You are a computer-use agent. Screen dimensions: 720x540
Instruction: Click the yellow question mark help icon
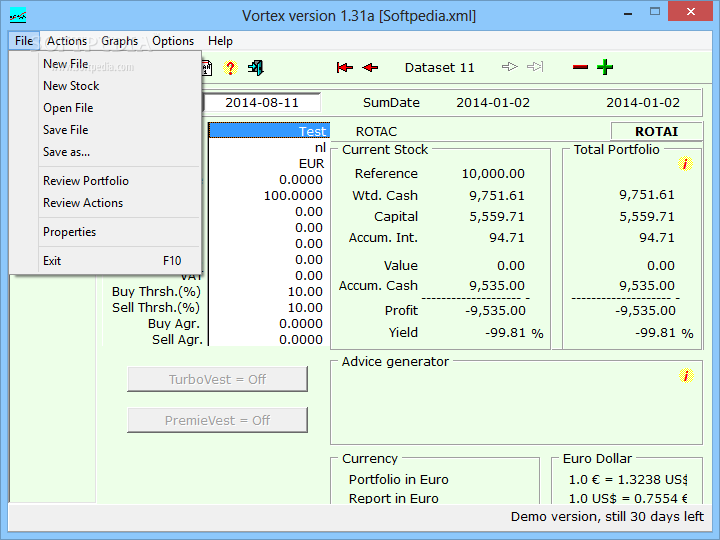pos(230,68)
